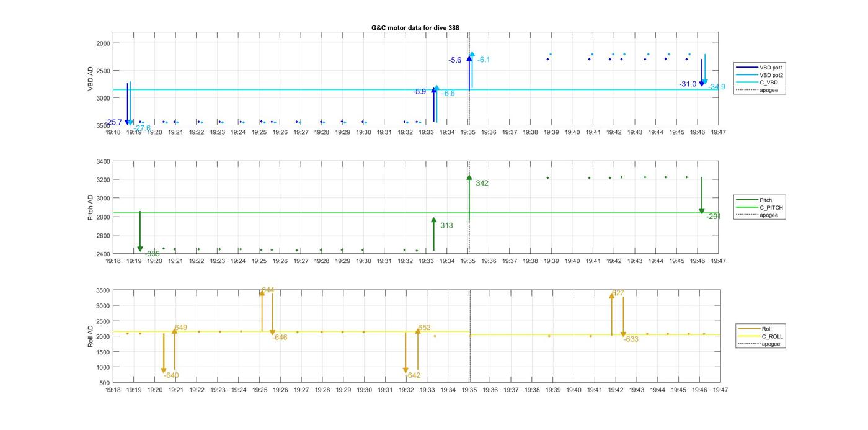Click the 'Pitch AD' y-axis label
Image resolution: width=868 pixels, height=430 pixels.
point(91,208)
